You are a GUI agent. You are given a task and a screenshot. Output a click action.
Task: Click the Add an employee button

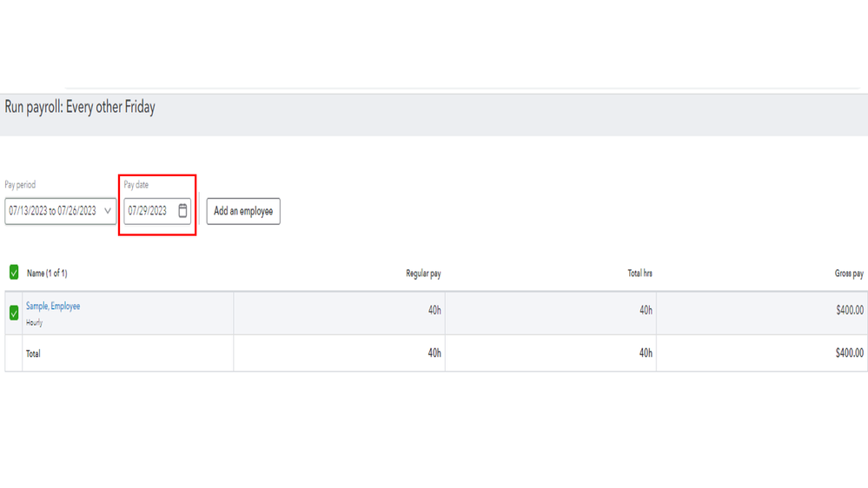243,211
